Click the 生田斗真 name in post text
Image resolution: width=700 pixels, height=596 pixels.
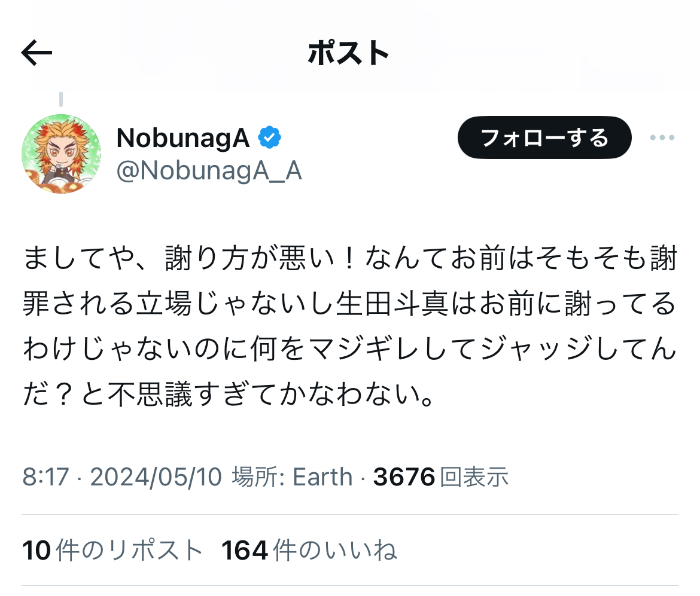pos(392,304)
